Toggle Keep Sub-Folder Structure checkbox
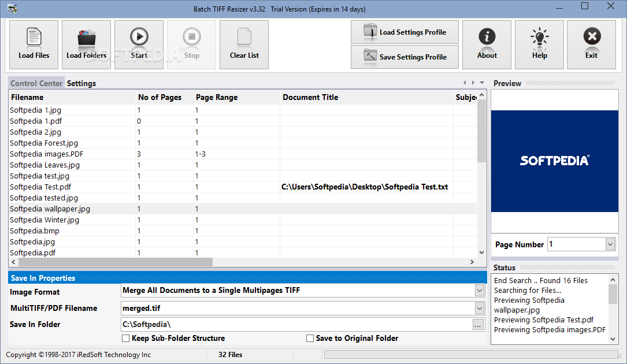 (125, 339)
